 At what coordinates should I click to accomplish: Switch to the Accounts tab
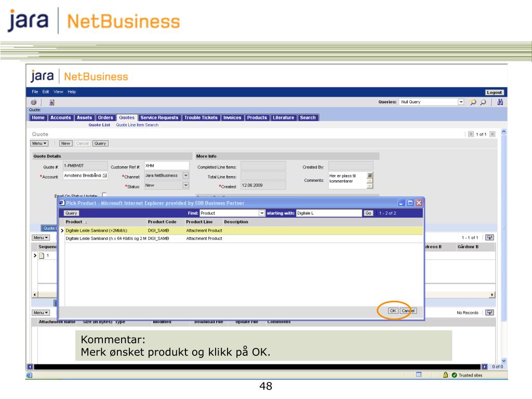click(60, 118)
